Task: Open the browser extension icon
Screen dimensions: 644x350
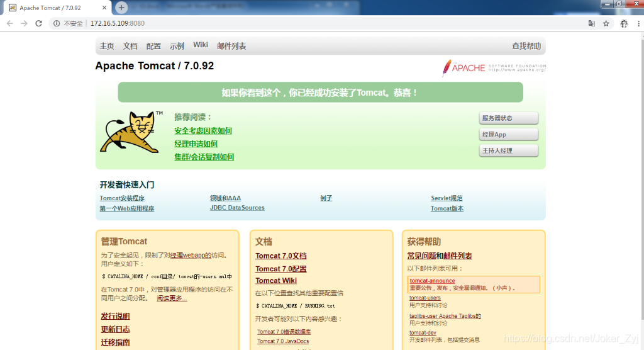Action: pyautogui.click(x=624, y=23)
